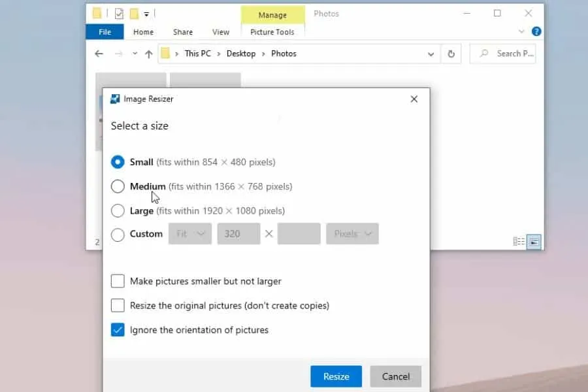Switch to the View ribbon tab
This screenshot has width=588, height=392.
(x=220, y=31)
